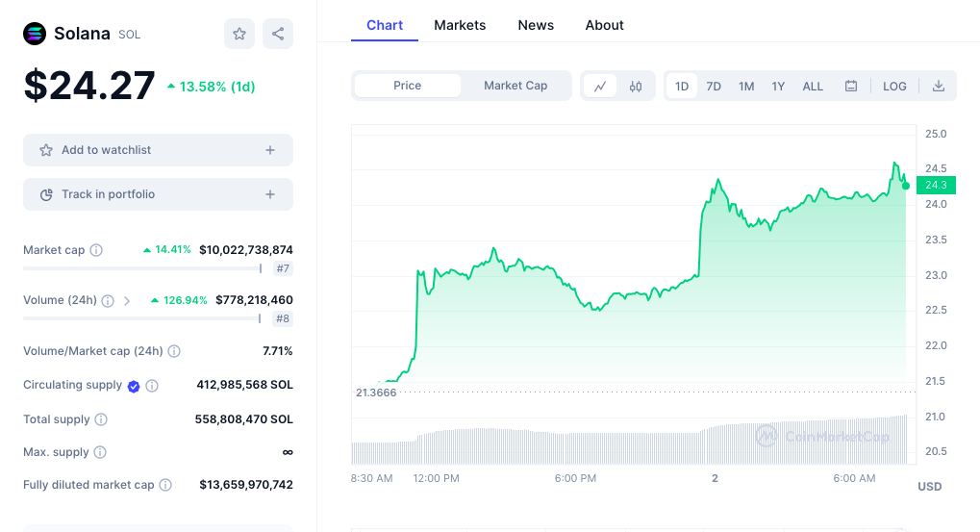980x532 pixels.
Task: Click the green endpoint dot on chart line
Action: [906, 186]
